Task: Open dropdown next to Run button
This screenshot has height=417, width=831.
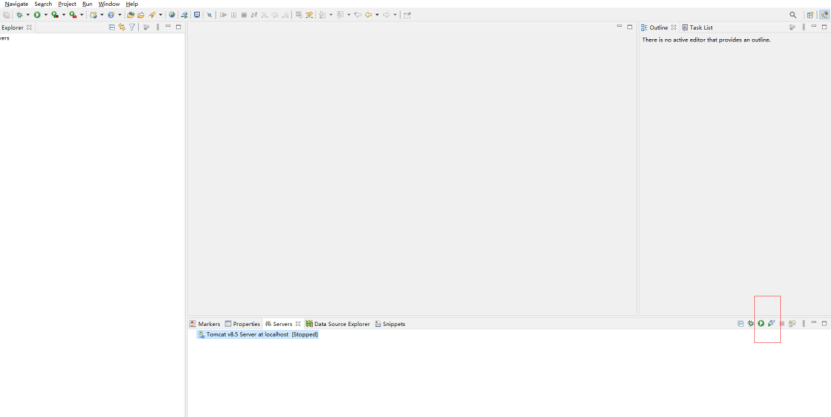Action: 46,15
